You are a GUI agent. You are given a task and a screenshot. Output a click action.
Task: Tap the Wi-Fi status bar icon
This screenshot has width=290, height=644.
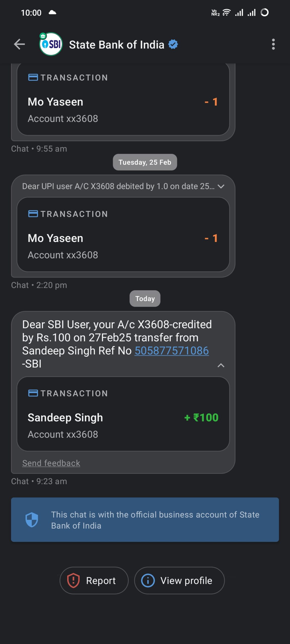tap(227, 13)
